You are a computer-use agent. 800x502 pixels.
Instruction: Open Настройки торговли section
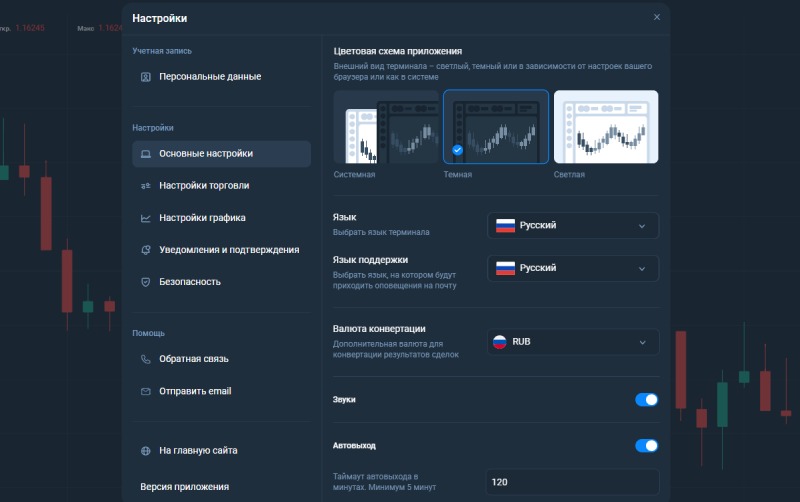221,186
